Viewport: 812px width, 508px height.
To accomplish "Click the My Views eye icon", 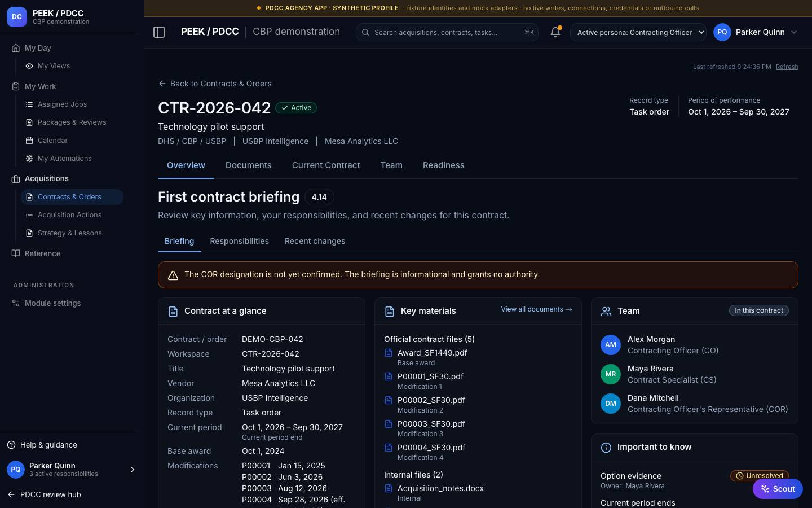I will tap(29, 66).
